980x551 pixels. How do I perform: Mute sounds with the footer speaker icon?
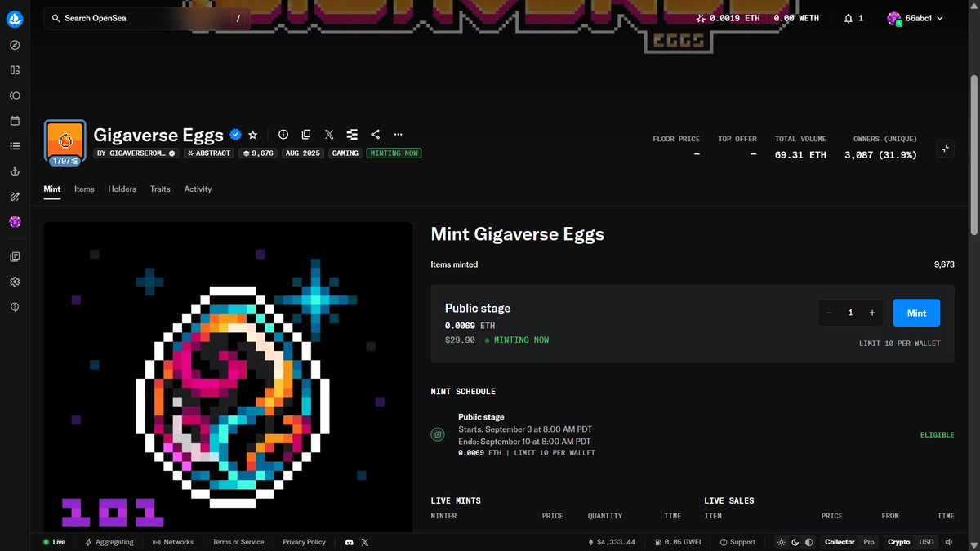pyautogui.click(x=949, y=542)
